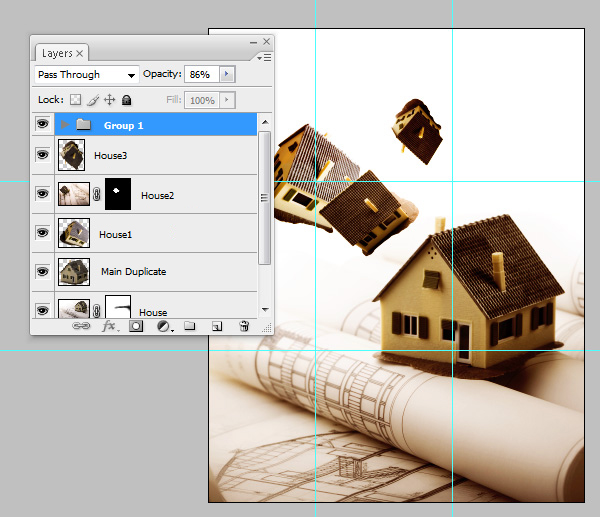Click the Lock label
Screen dimensions: 600x517
pos(51,100)
